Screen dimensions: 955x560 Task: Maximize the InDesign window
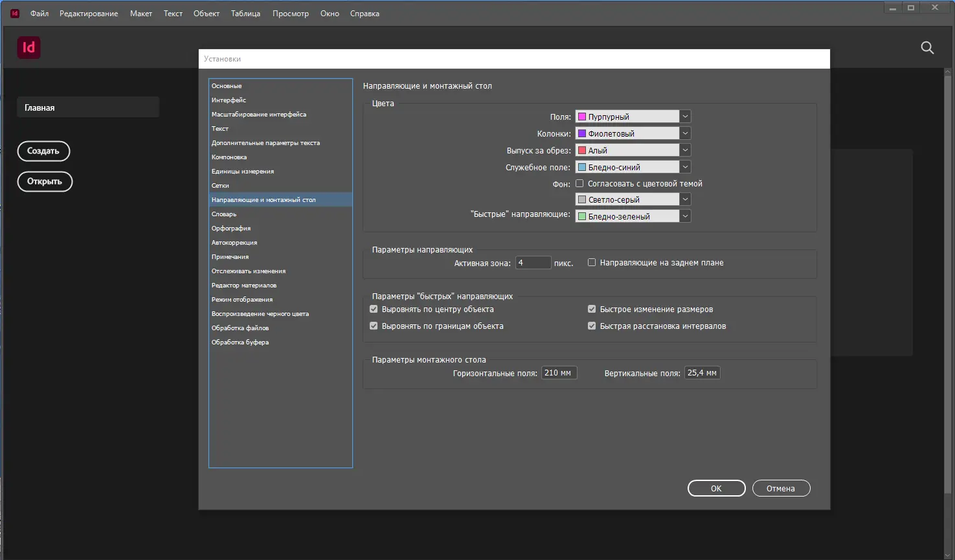pyautogui.click(x=911, y=8)
